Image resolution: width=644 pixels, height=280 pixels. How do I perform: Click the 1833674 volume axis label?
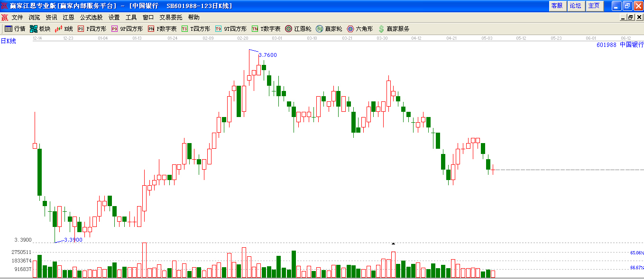click(x=21, y=261)
